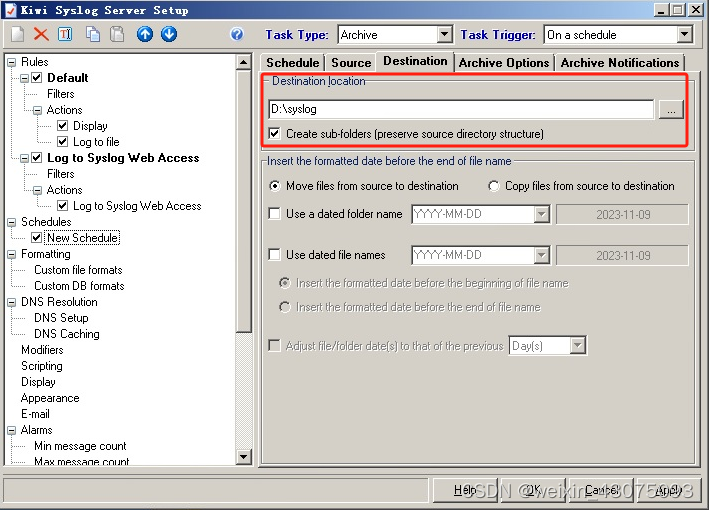Open the dated file names format dropdown
The image size is (709, 510).
pyautogui.click(x=541, y=255)
